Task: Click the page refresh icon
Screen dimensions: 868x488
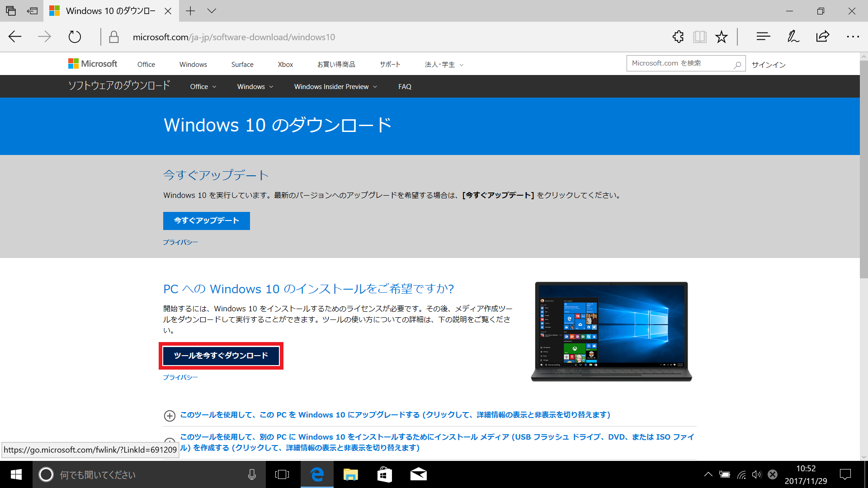Action: point(74,36)
